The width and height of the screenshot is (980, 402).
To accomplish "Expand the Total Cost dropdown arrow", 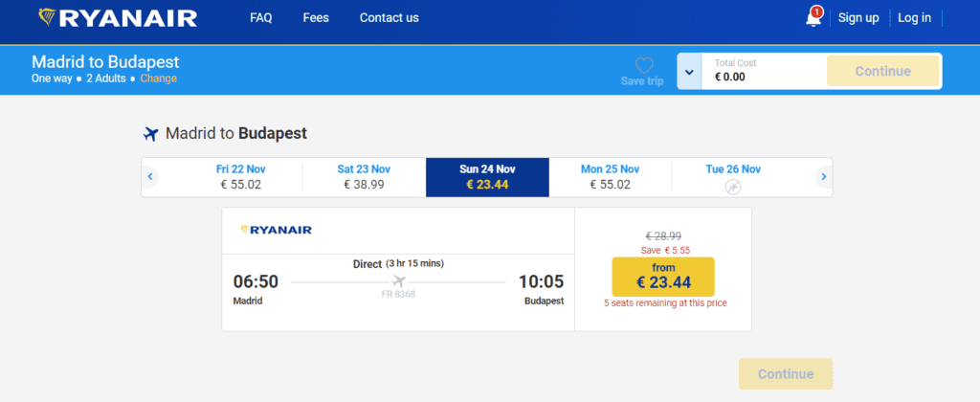I will pos(689,71).
